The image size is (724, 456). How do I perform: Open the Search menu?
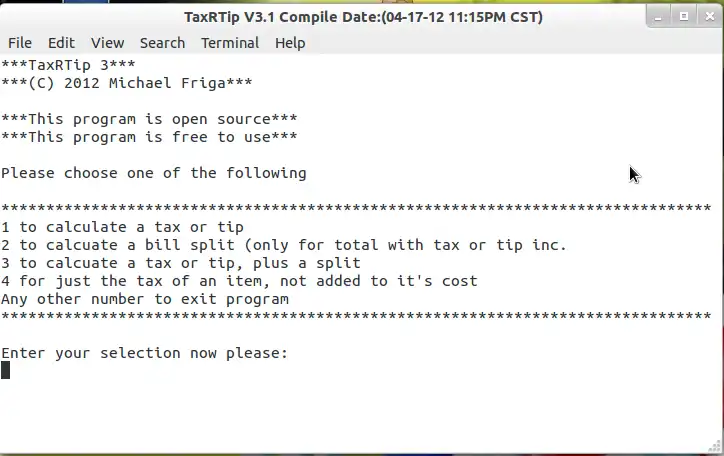coord(162,43)
